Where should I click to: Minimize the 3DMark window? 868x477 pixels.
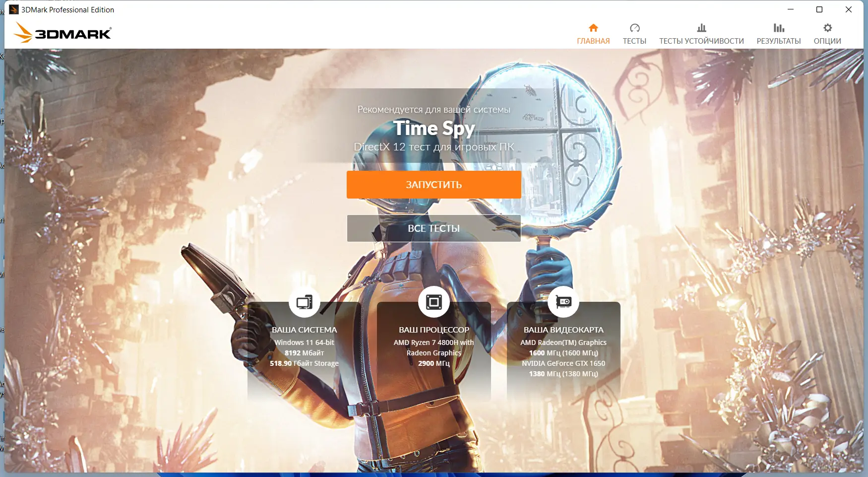click(791, 9)
